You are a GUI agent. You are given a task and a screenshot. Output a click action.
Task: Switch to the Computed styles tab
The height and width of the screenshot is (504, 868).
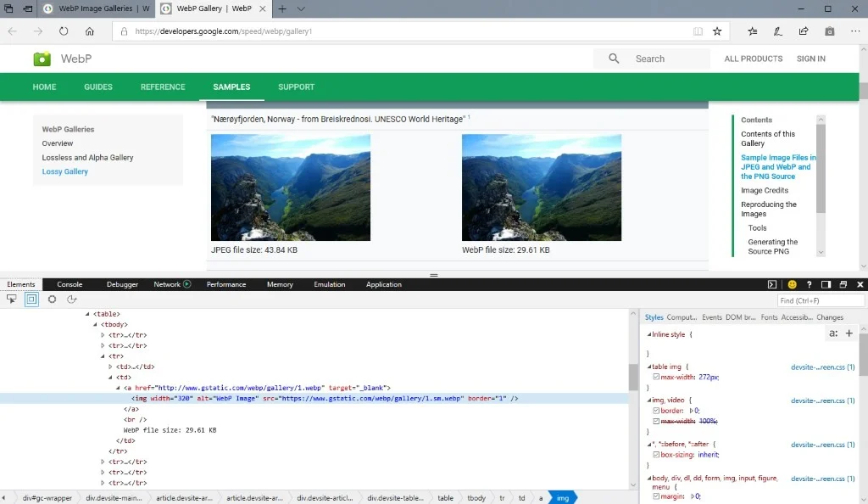[x=682, y=317]
